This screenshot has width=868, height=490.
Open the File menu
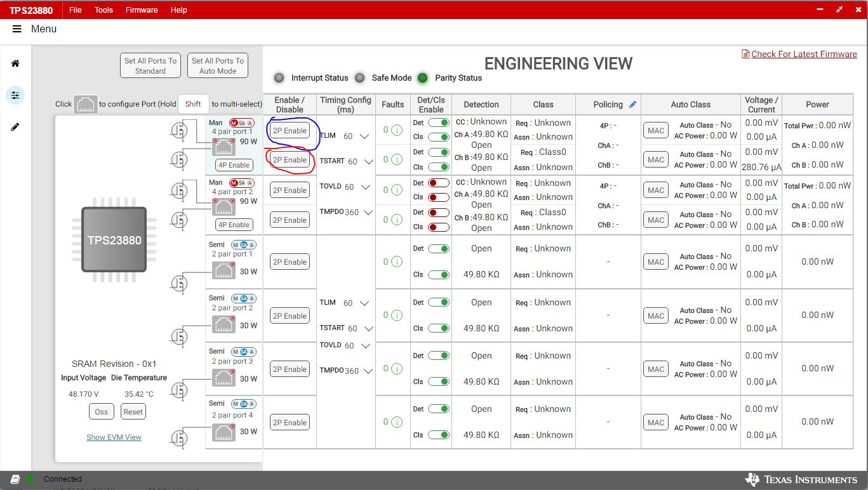(75, 10)
